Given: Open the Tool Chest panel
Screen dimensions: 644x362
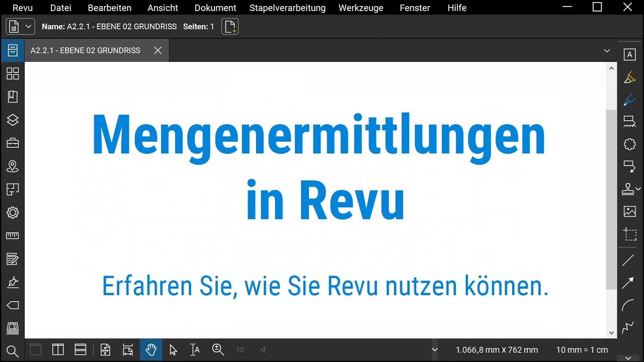Looking at the screenshot, I should [13, 143].
